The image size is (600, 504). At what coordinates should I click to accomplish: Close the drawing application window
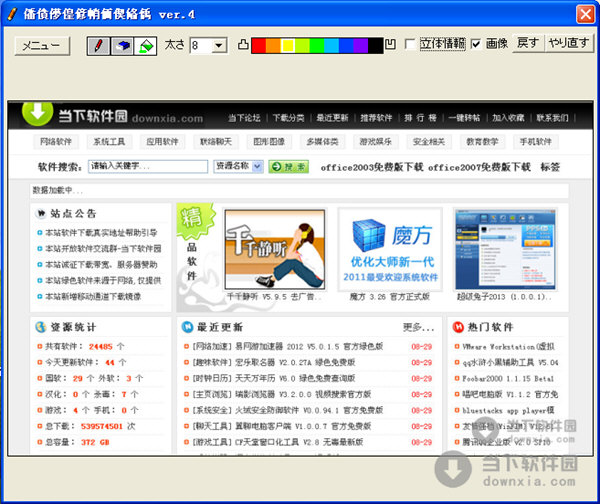click(585, 15)
